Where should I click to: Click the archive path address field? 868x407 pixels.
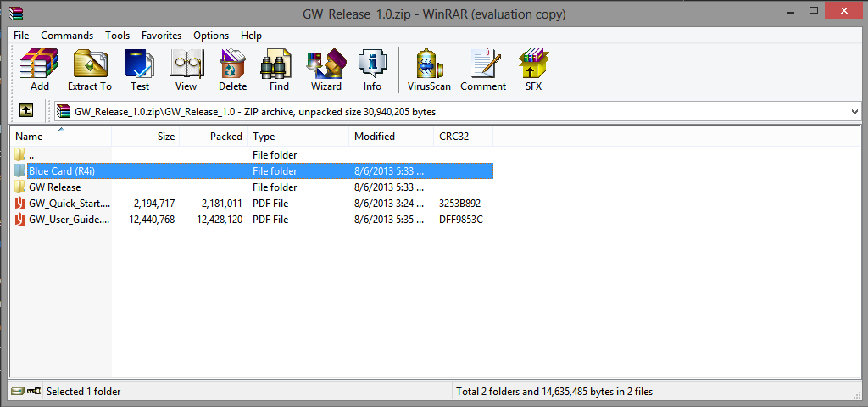(457, 111)
